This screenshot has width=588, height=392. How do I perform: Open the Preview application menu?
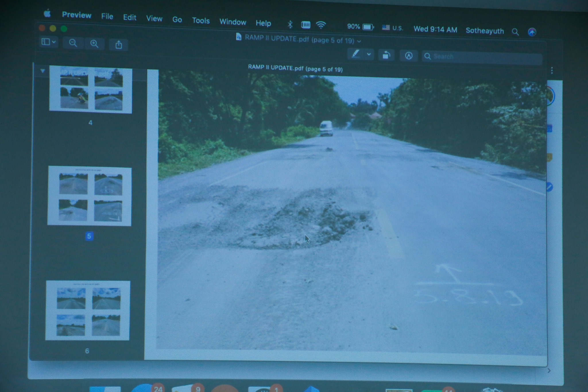point(77,15)
